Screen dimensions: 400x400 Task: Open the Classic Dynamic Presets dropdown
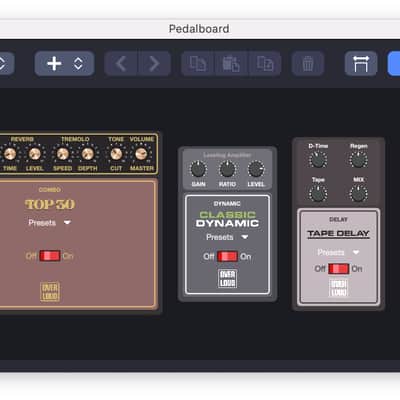click(x=227, y=237)
